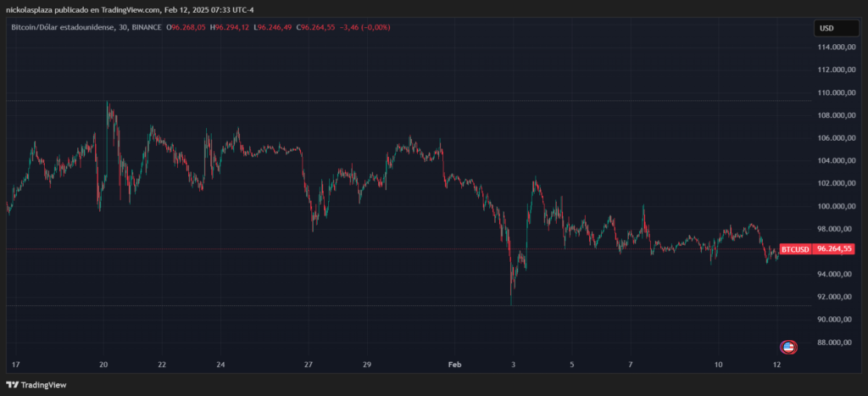Viewport: 868px width, 396px height.
Task: Click the 110.000,00 price axis label
Action: tap(836, 92)
